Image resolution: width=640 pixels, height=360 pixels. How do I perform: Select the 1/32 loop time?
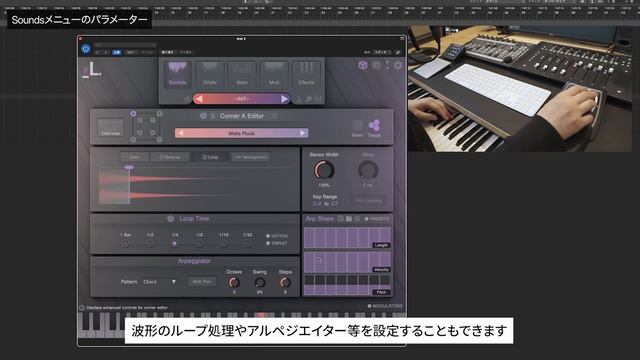247,243
